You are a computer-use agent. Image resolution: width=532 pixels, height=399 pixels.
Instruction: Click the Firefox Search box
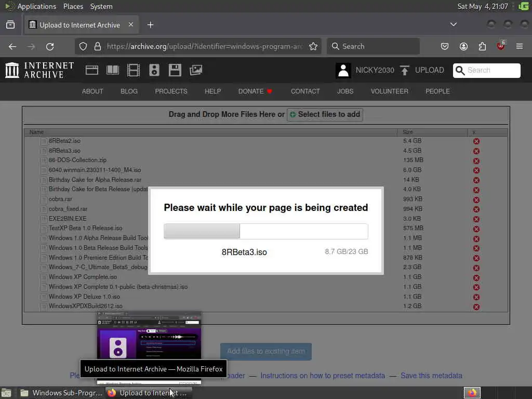tap(373, 46)
